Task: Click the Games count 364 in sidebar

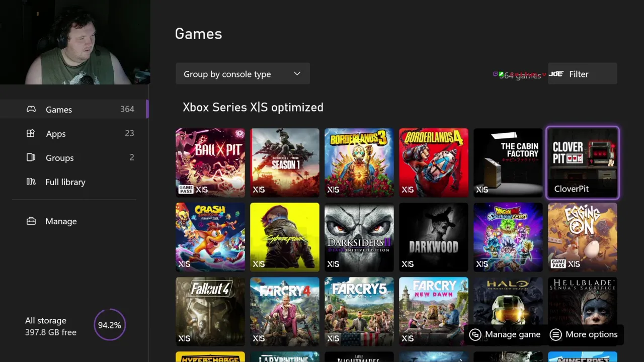Action: coord(127,109)
